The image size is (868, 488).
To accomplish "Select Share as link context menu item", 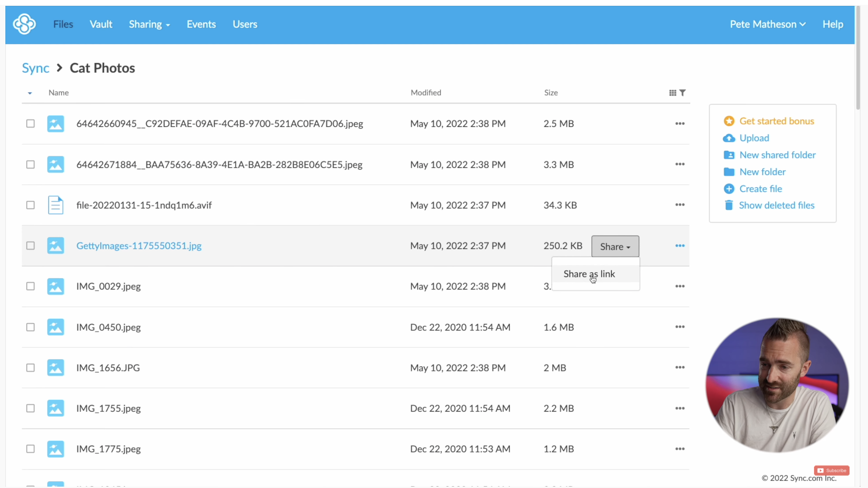I will click(589, 273).
